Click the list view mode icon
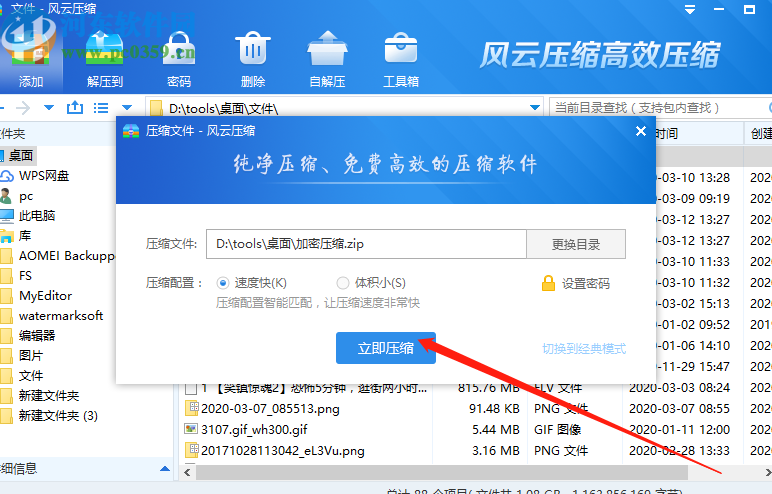 [101, 107]
